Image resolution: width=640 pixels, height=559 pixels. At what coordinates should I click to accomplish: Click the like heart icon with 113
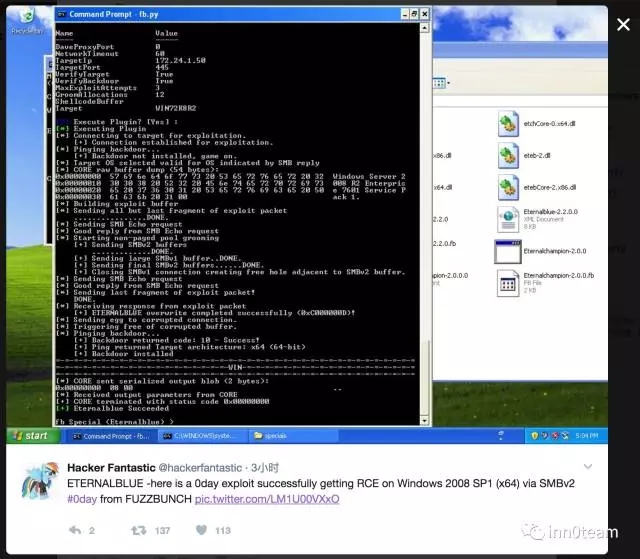coord(201,530)
